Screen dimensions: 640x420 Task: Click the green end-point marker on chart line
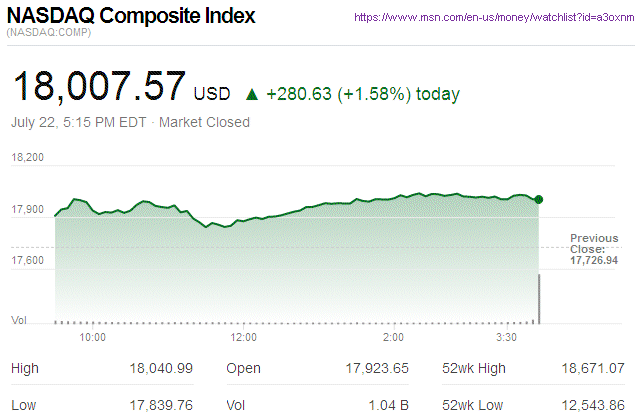click(x=539, y=200)
